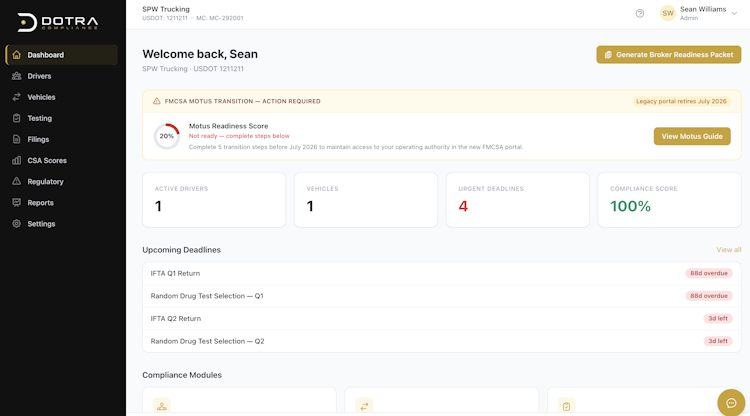Select Random Drug Test Selection — Q2 row
The height and width of the screenshot is (416, 750).
click(x=441, y=341)
